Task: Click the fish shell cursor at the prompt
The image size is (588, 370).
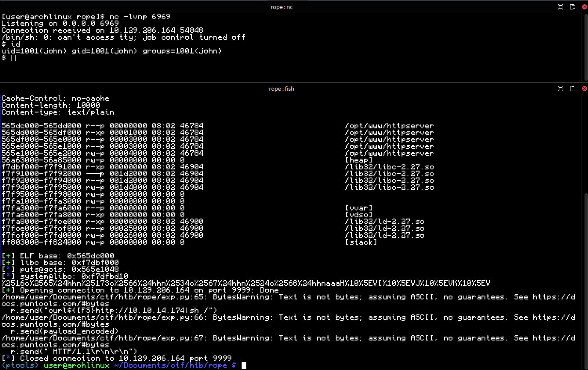Action: [244, 365]
